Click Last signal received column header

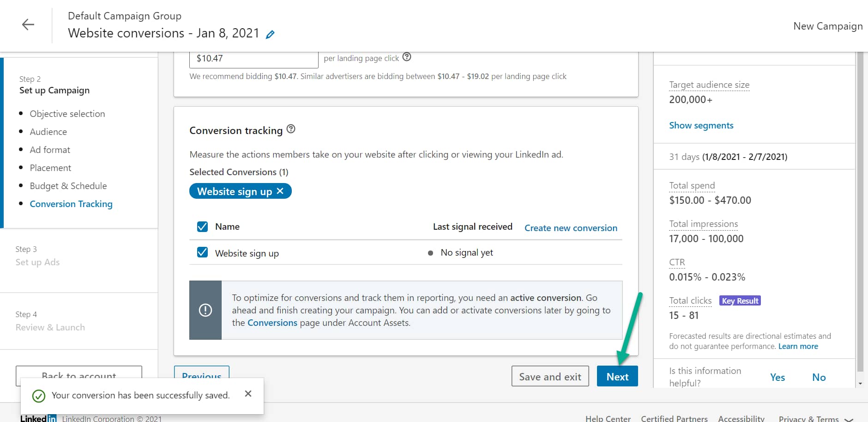click(472, 226)
